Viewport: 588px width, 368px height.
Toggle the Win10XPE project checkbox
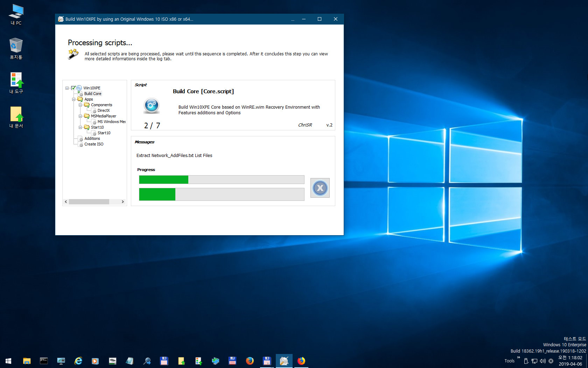[73, 88]
